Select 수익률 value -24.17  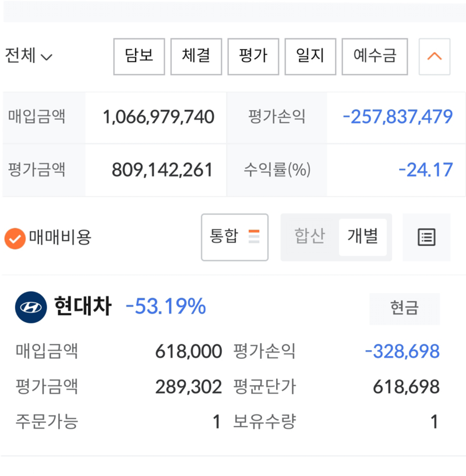pyautogui.click(x=426, y=170)
